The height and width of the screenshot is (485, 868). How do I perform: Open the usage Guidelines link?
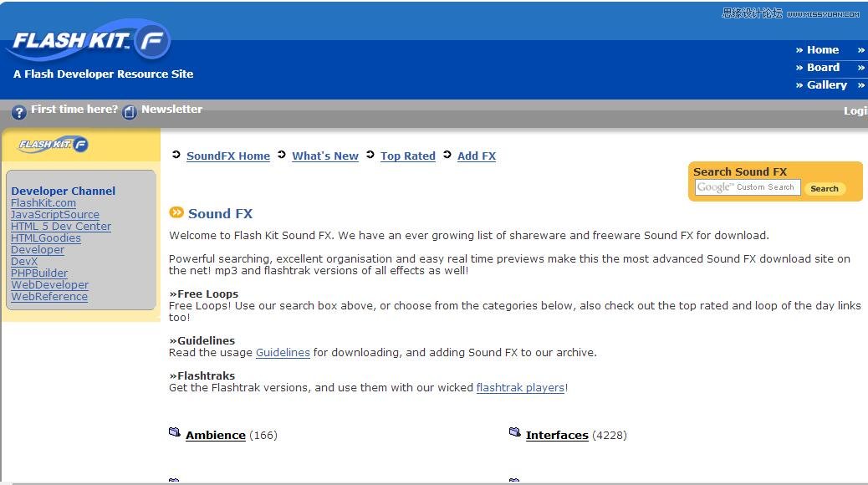283,353
